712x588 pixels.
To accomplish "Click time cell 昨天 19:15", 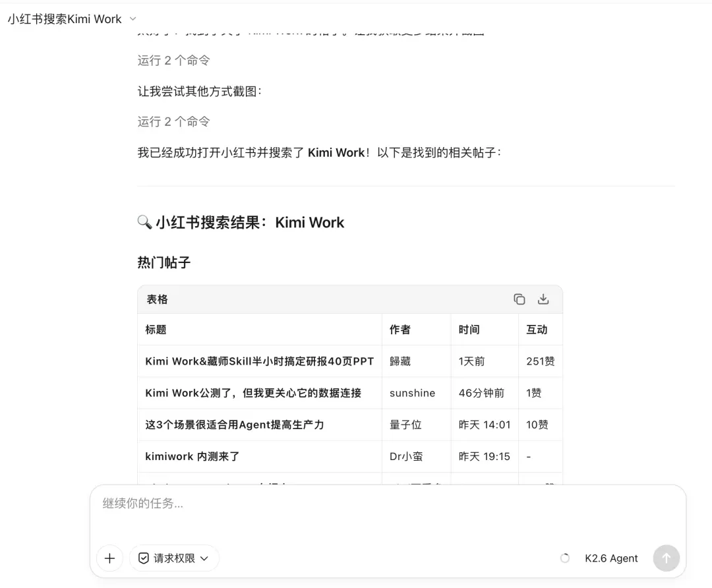I will coord(485,457).
